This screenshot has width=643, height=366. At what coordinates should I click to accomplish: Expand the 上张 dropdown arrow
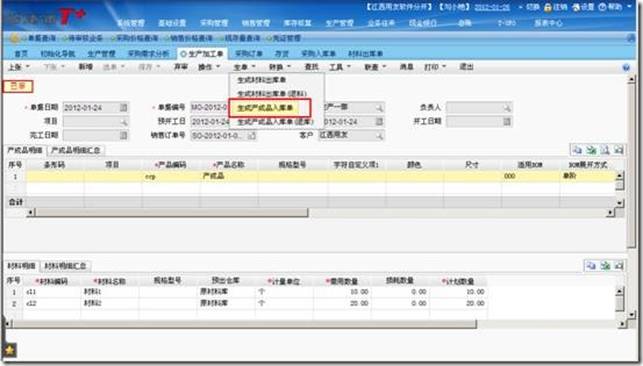tap(28, 66)
